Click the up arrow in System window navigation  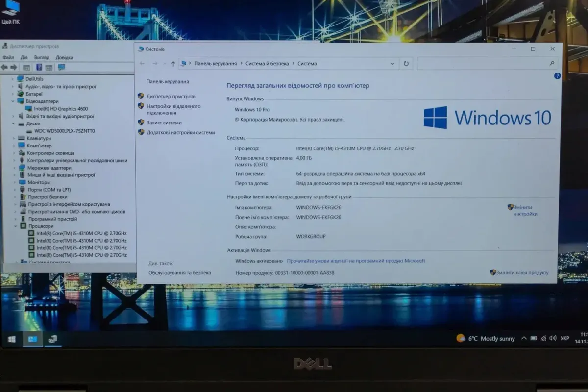pos(173,64)
